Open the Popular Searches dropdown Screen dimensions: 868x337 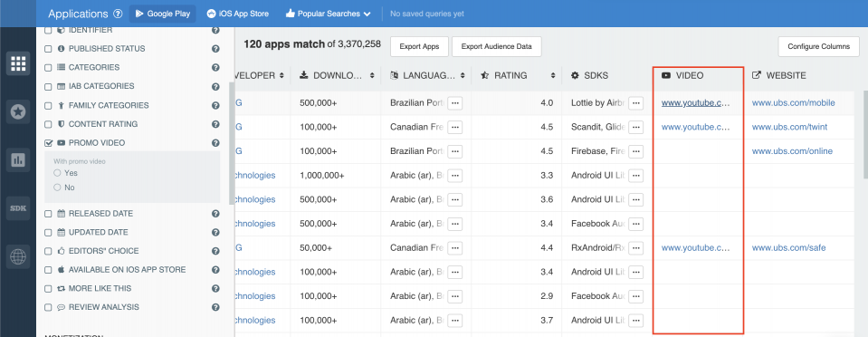tap(329, 14)
